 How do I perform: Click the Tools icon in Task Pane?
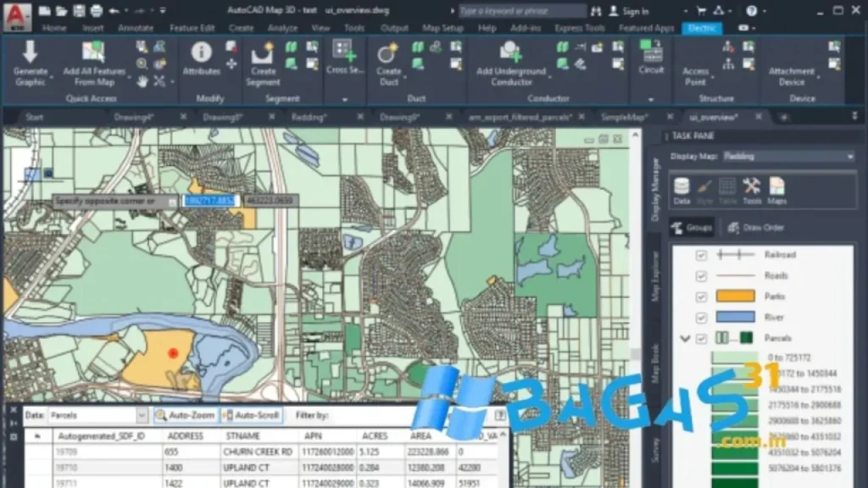point(752,191)
